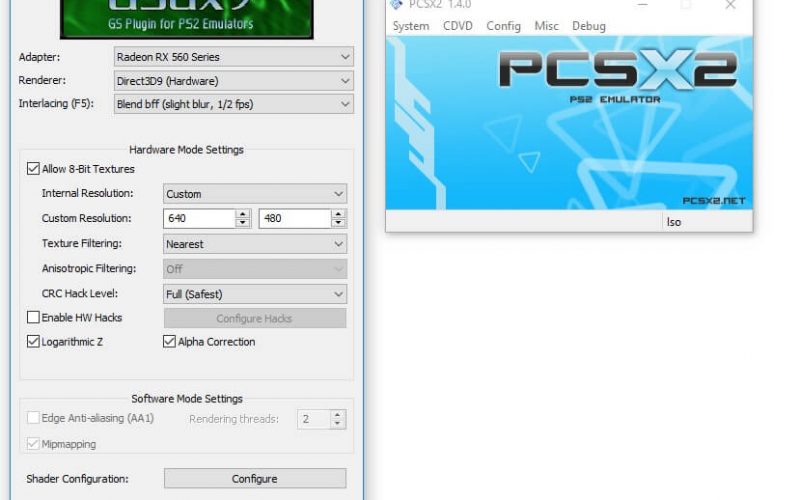Click the Rendering threads value field
The height and width of the screenshot is (500, 800).
[x=313, y=419]
